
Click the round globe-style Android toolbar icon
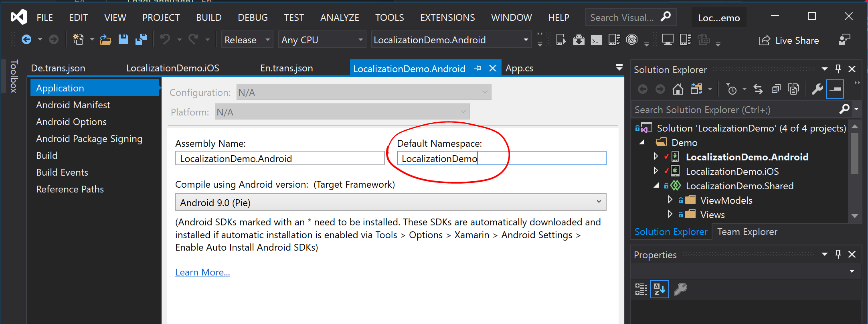(632, 39)
